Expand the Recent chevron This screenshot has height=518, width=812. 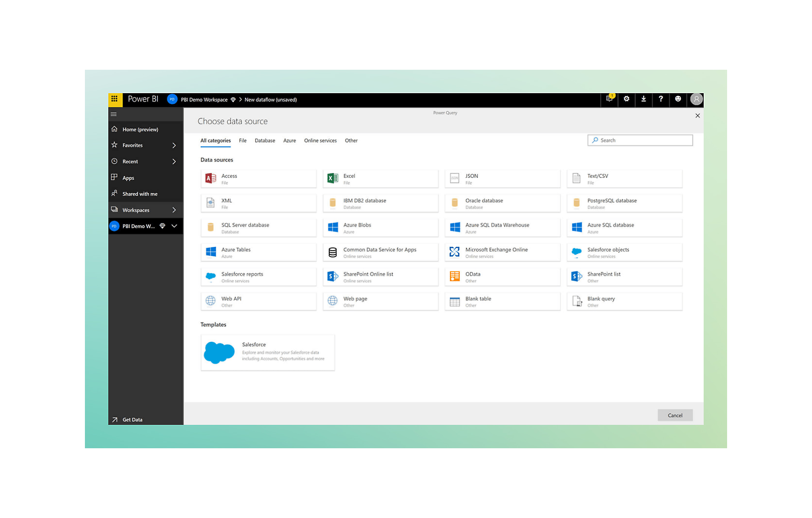pos(174,161)
